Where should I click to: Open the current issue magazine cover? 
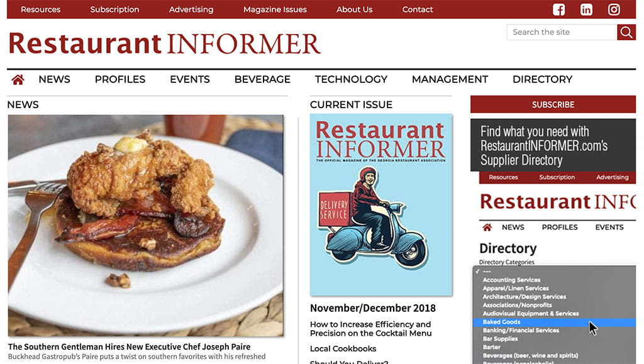coord(380,205)
